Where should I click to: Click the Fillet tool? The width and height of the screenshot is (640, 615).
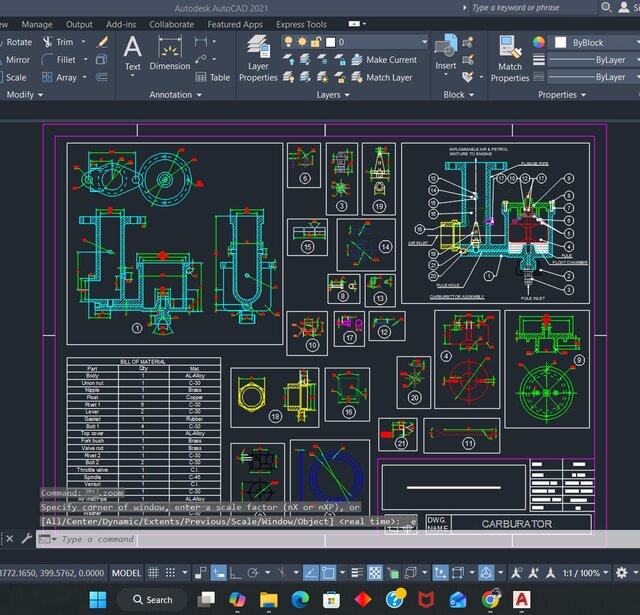tap(60, 60)
